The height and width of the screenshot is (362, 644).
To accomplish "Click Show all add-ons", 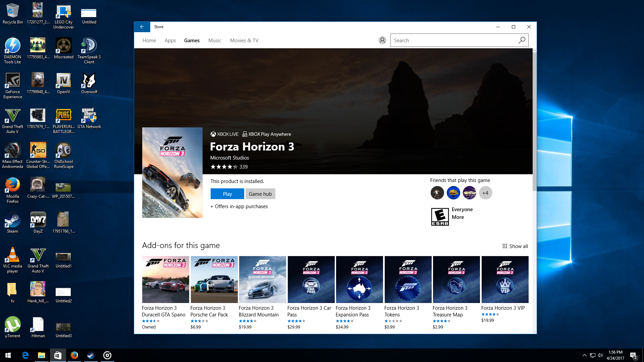I will [515, 246].
